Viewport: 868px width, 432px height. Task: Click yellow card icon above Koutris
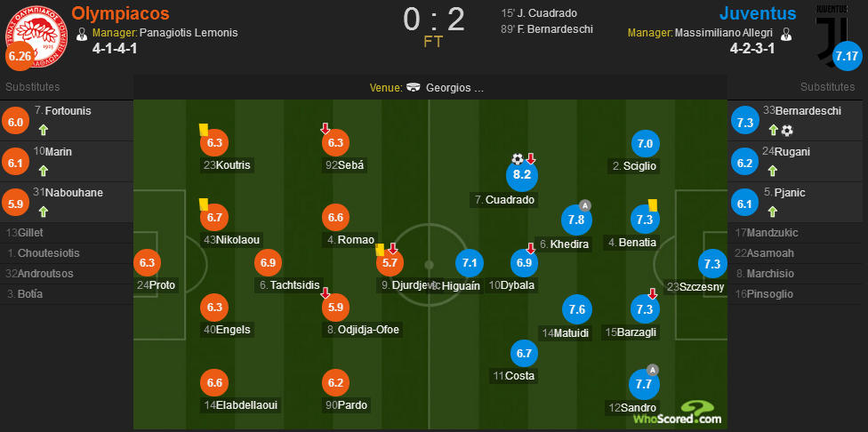[203, 130]
